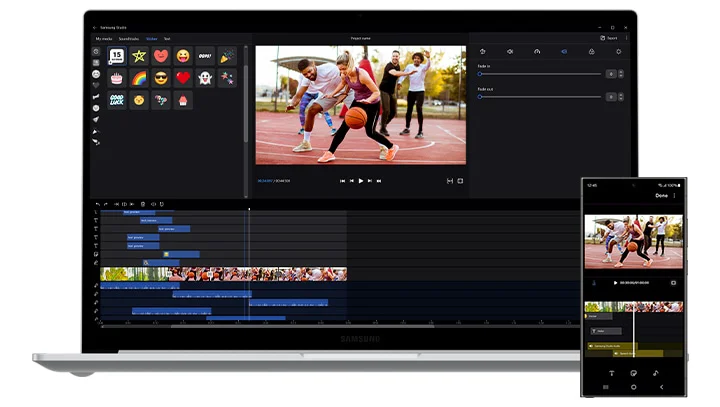Open the speed gauge settings icon
The height and width of the screenshot is (407, 720).
(x=537, y=51)
